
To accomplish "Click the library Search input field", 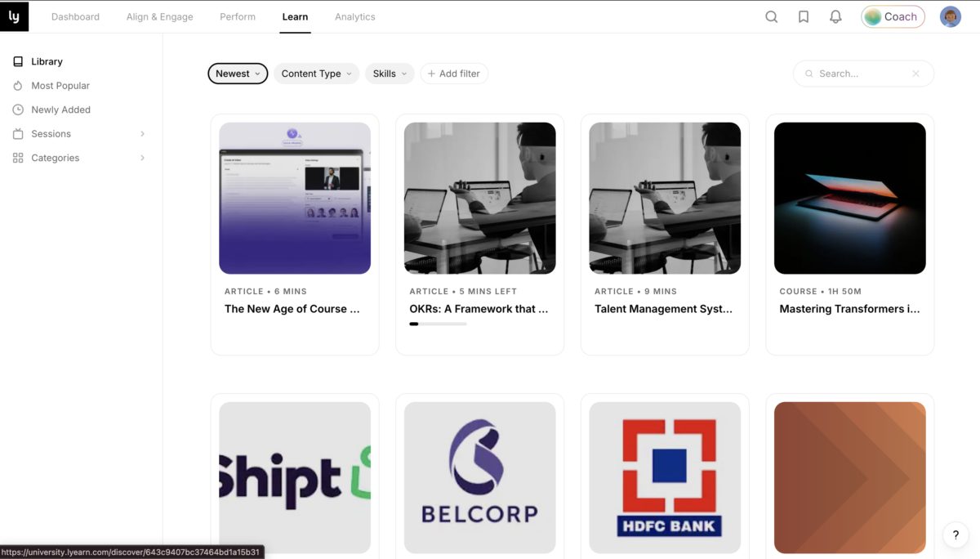I will tap(862, 74).
